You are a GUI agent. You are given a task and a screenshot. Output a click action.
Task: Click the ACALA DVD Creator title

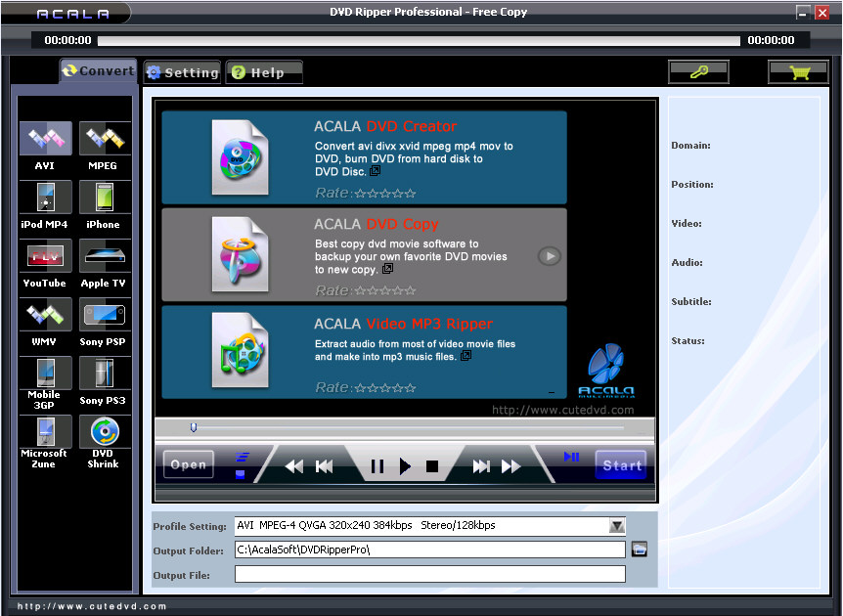click(385, 126)
